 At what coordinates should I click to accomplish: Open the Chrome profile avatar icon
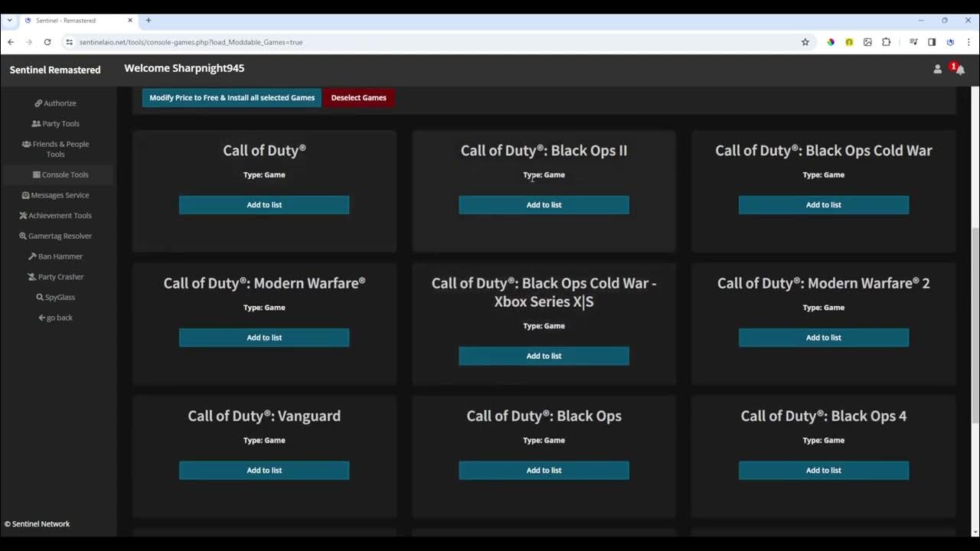[950, 42]
